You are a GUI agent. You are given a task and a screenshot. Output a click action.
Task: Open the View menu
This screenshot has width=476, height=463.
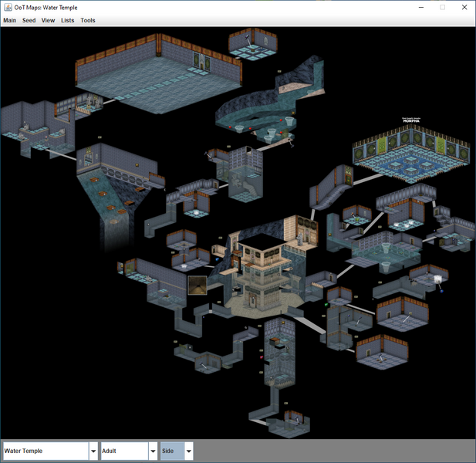(x=48, y=20)
